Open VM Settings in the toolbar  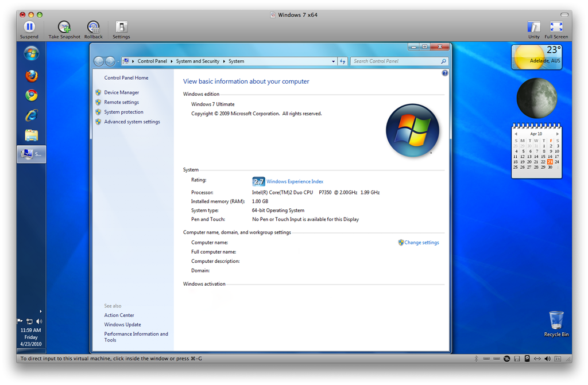(x=121, y=30)
